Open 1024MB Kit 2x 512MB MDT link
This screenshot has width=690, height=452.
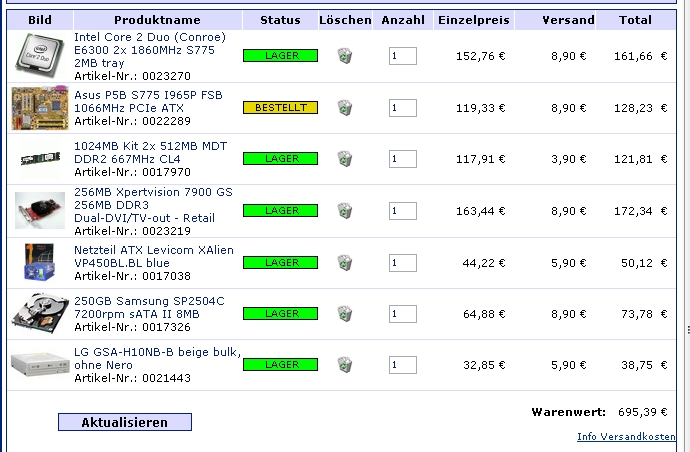point(150,152)
